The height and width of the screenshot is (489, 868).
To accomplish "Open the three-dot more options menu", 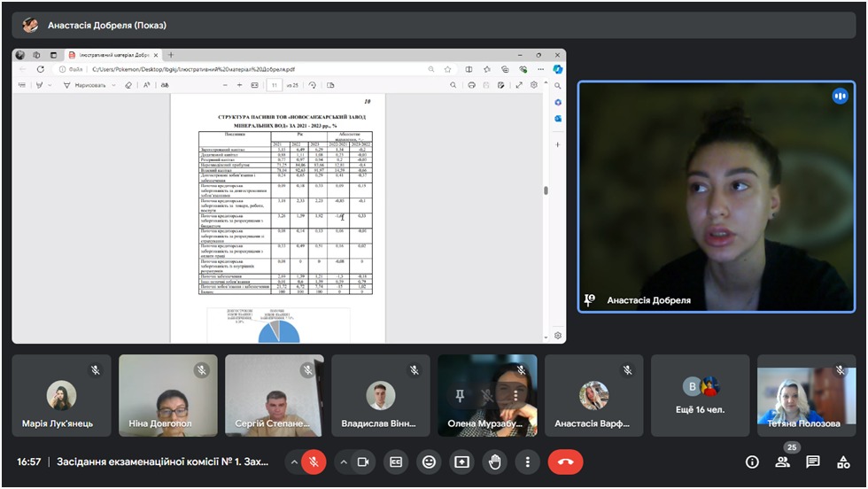I will coord(528,462).
